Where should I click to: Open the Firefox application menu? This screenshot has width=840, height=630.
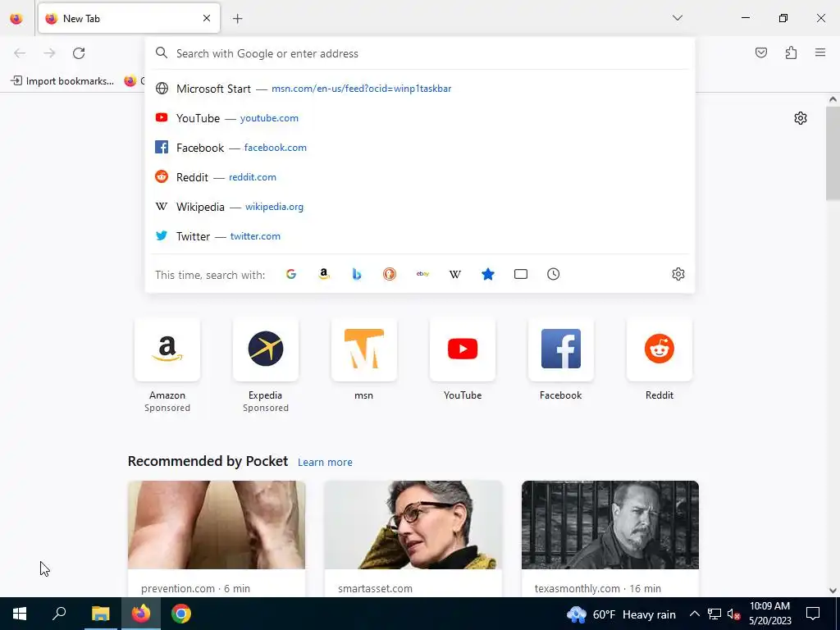coord(820,52)
